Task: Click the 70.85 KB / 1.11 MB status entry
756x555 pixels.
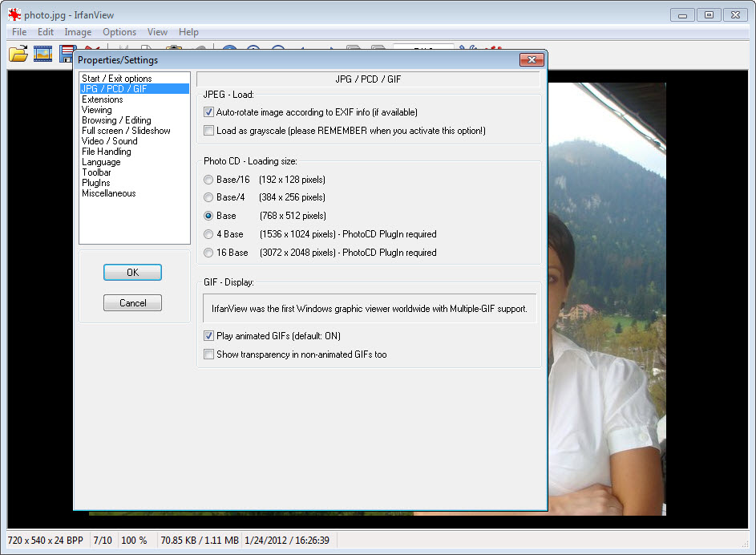Action: [x=200, y=541]
